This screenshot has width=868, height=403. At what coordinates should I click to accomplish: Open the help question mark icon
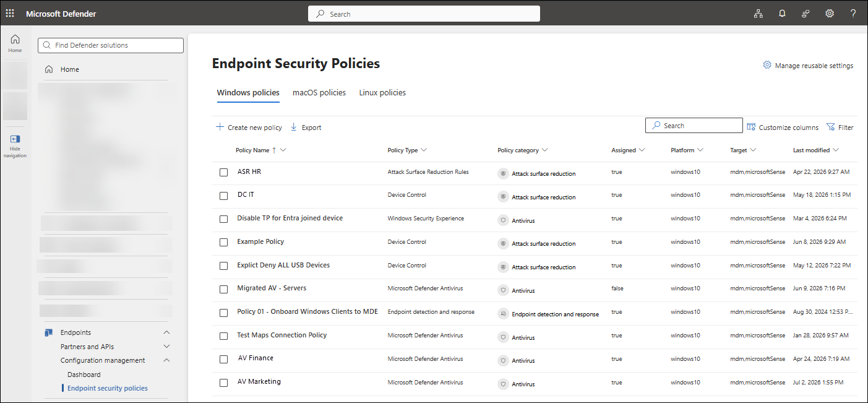(x=853, y=14)
